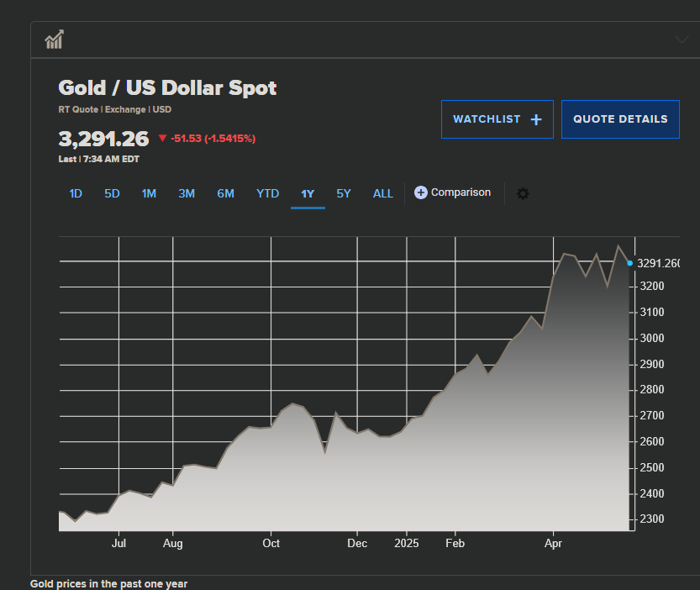Select the YTD range tab
The image size is (700, 590).
(x=267, y=193)
